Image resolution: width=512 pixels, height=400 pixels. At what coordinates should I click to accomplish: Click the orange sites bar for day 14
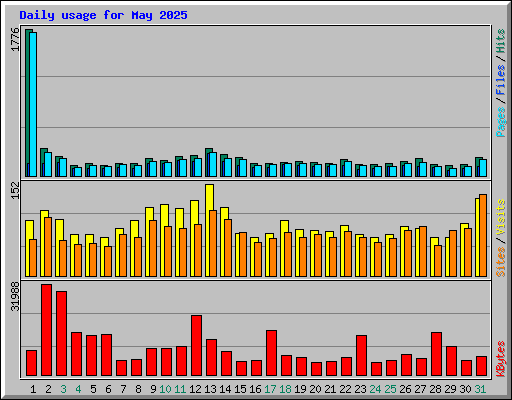[228, 248]
